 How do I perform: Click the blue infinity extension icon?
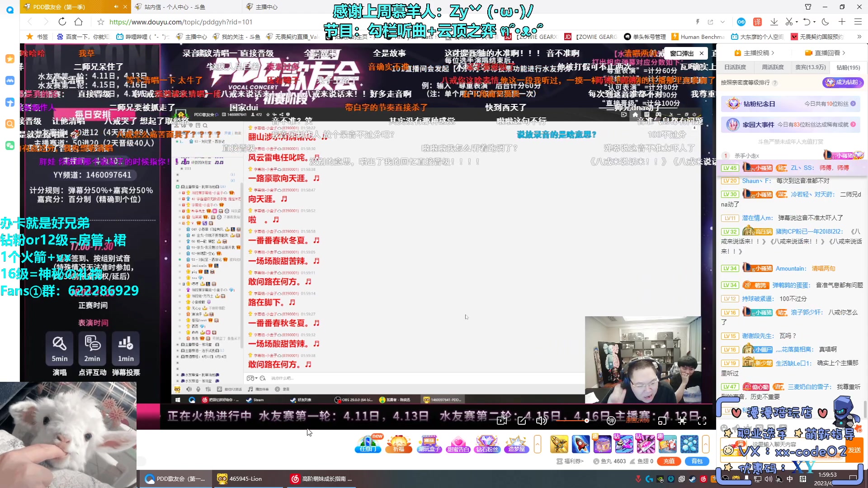click(x=741, y=22)
